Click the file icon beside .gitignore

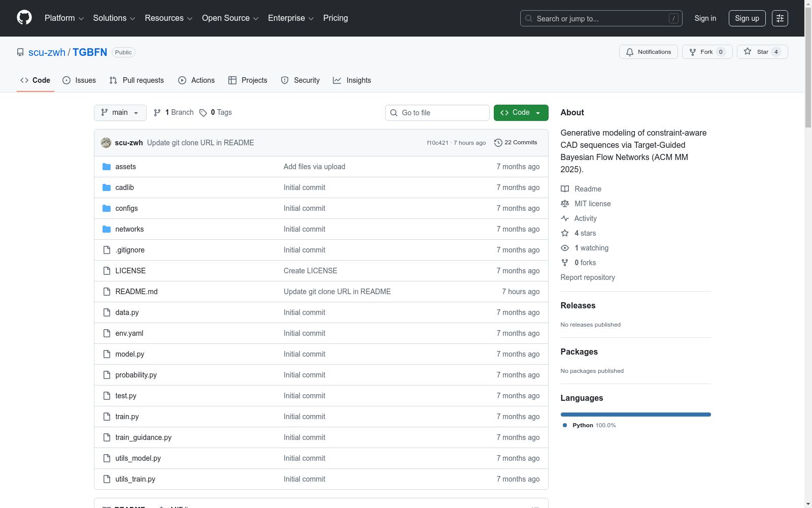coord(107,250)
